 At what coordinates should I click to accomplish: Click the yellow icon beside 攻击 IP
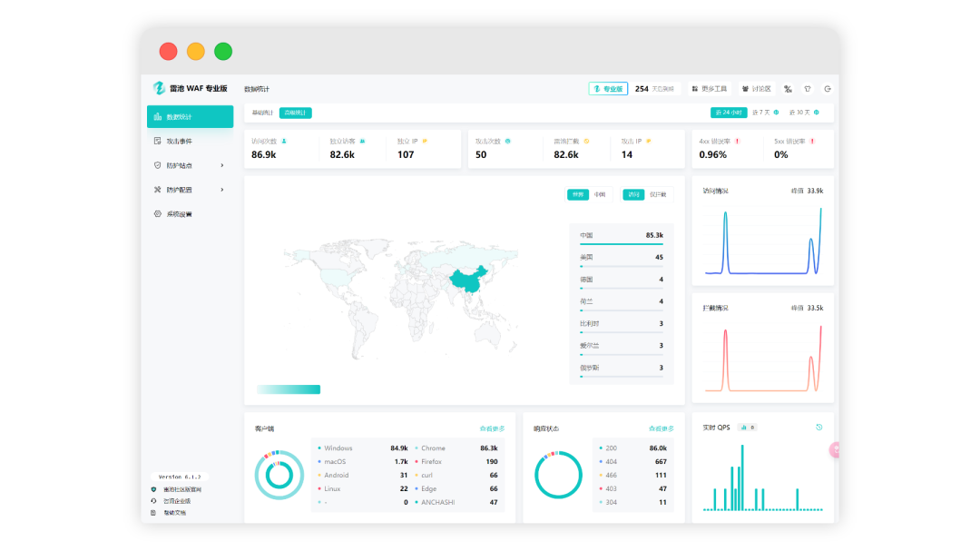click(x=649, y=142)
